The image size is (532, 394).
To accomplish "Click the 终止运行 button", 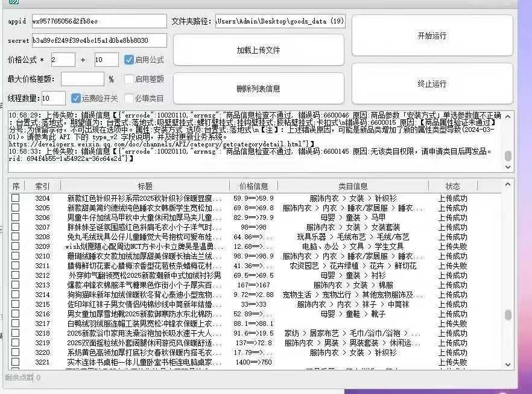I will point(432,84).
